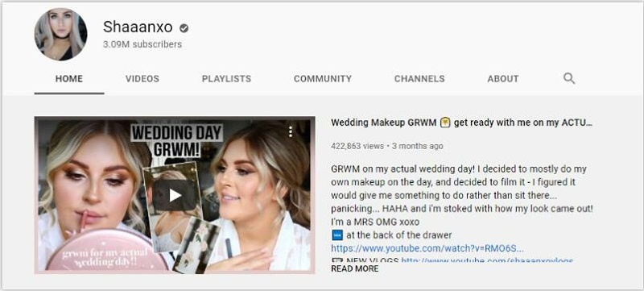Open the Wedding Makeup GRWM video title

click(461, 123)
